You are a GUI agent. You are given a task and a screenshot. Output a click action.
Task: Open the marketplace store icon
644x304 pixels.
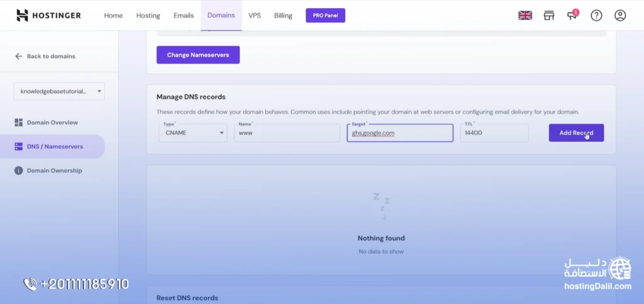[549, 15]
